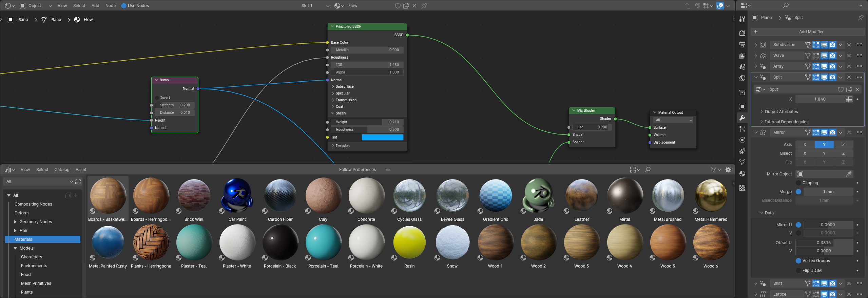Toggle Mirror U checkbox
868x298 pixels.
(798, 225)
